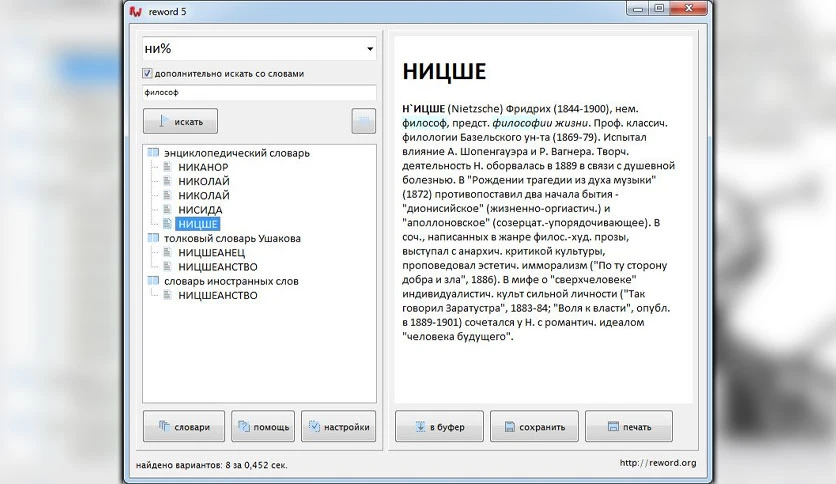Open the 'помощь' help button
836x484 pixels.
(x=263, y=426)
